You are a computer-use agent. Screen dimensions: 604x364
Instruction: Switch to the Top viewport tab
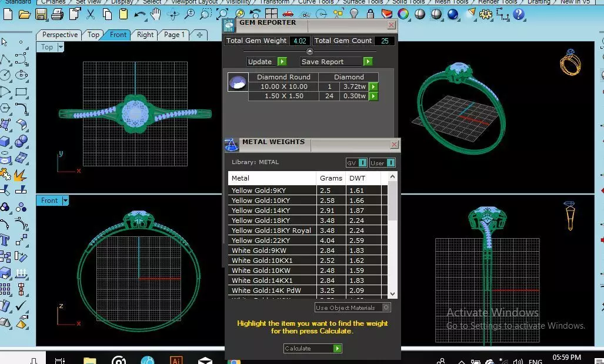94,35
